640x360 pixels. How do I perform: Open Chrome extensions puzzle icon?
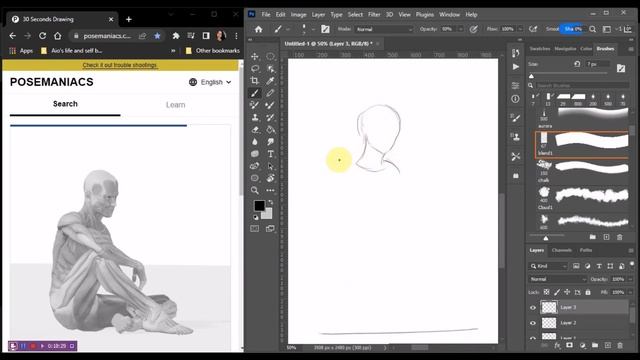[176, 36]
